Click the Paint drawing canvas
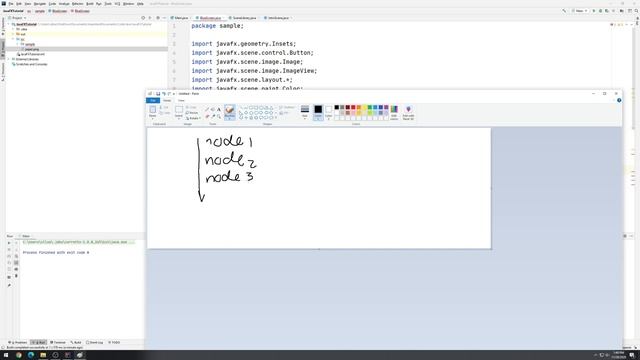Screen dimensions: 640x360 coord(319,188)
